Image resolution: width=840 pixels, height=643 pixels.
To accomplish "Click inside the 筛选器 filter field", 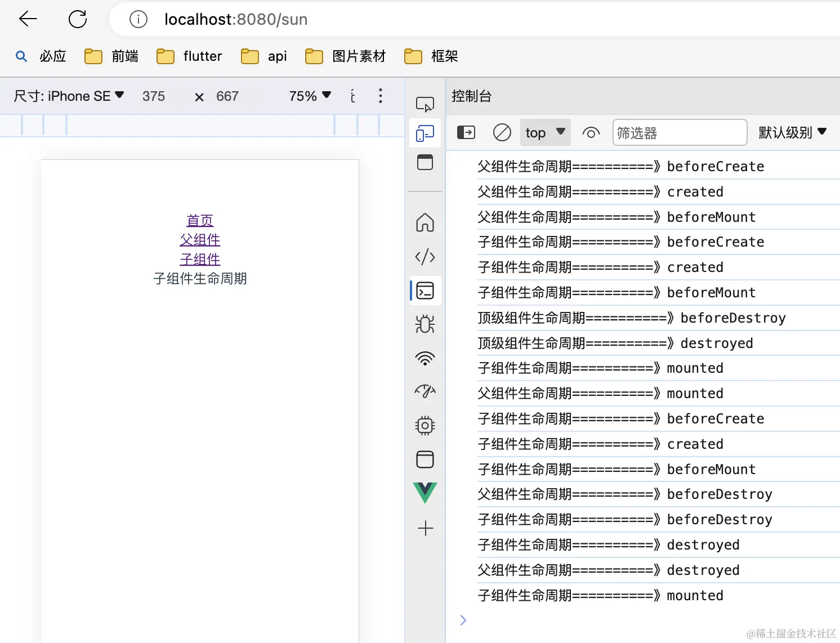I will tap(680, 132).
